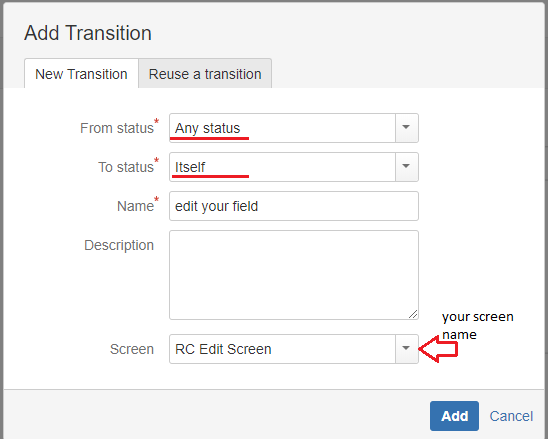Image resolution: width=548 pixels, height=439 pixels.
Task: Focus the Name field with edit your field
Action: (294, 206)
